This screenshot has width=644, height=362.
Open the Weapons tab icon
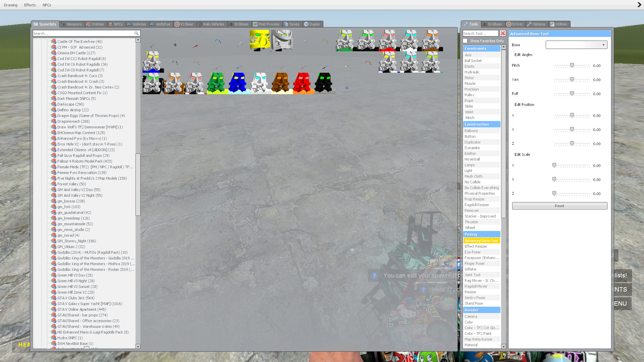pyautogui.click(x=64, y=24)
